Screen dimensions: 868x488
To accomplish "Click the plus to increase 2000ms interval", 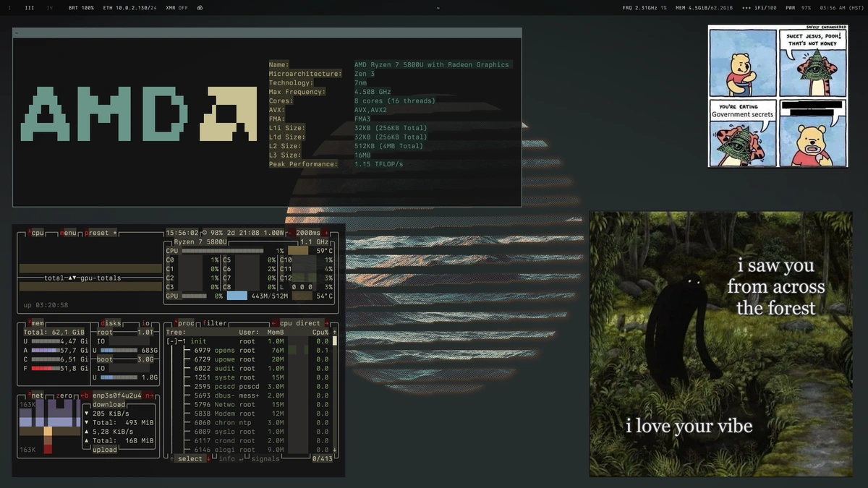I will pyautogui.click(x=325, y=233).
